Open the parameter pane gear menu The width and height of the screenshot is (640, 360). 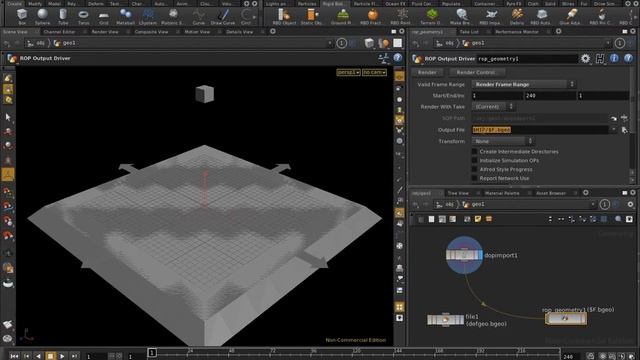[585, 59]
